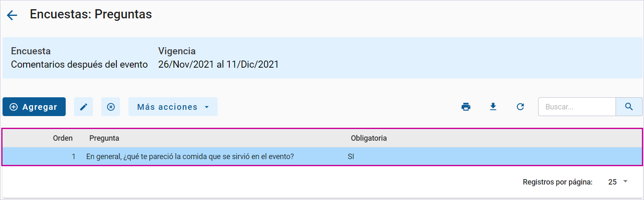
Task: Sort by the Obligatoria column header
Action: pyautogui.click(x=369, y=138)
